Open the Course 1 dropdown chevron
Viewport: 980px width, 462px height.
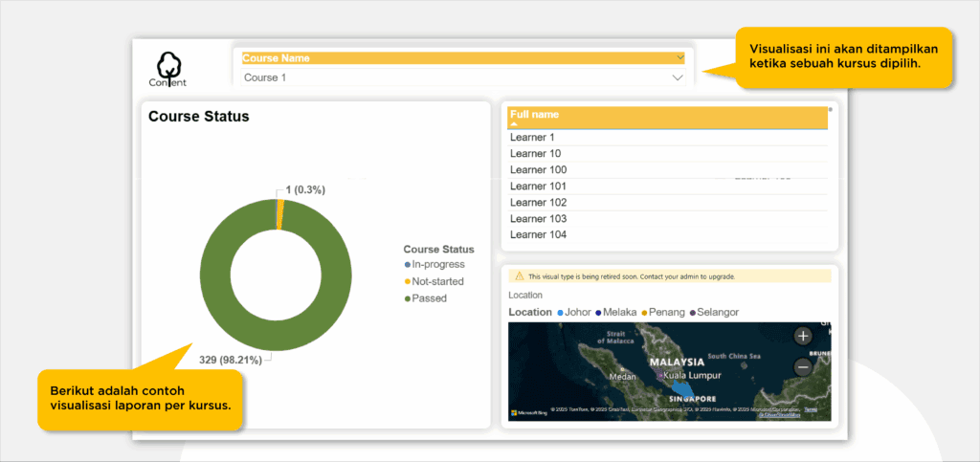pyautogui.click(x=678, y=77)
